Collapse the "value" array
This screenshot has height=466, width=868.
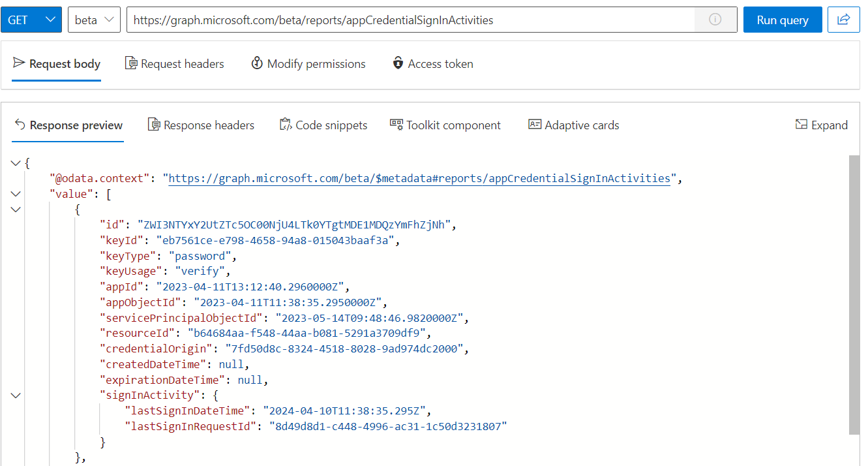(x=16, y=194)
